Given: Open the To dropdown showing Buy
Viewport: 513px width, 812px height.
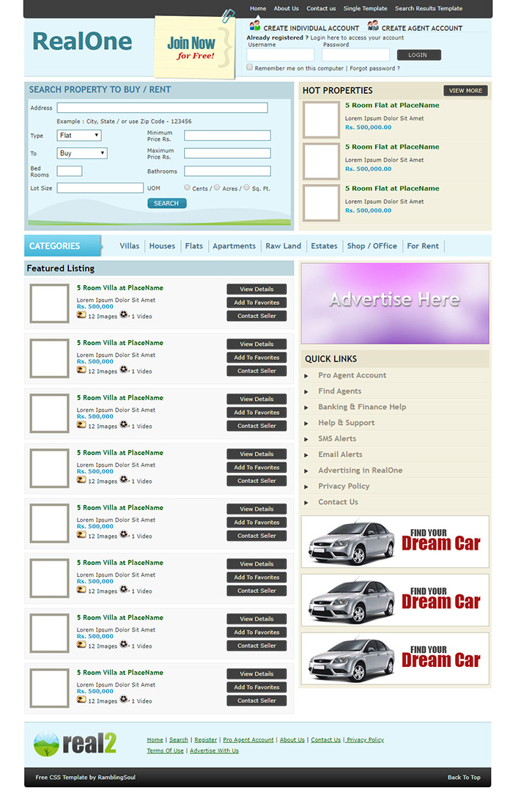Looking at the screenshot, I should coord(82,153).
